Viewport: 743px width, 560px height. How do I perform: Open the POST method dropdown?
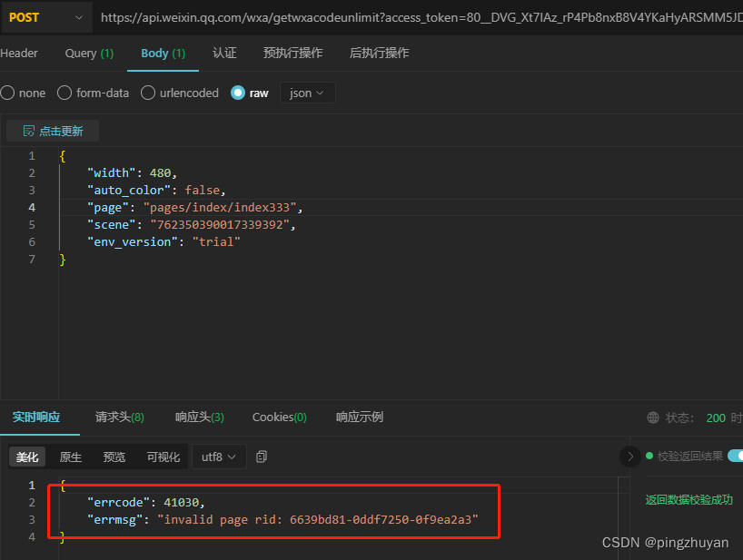pyautogui.click(x=46, y=17)
